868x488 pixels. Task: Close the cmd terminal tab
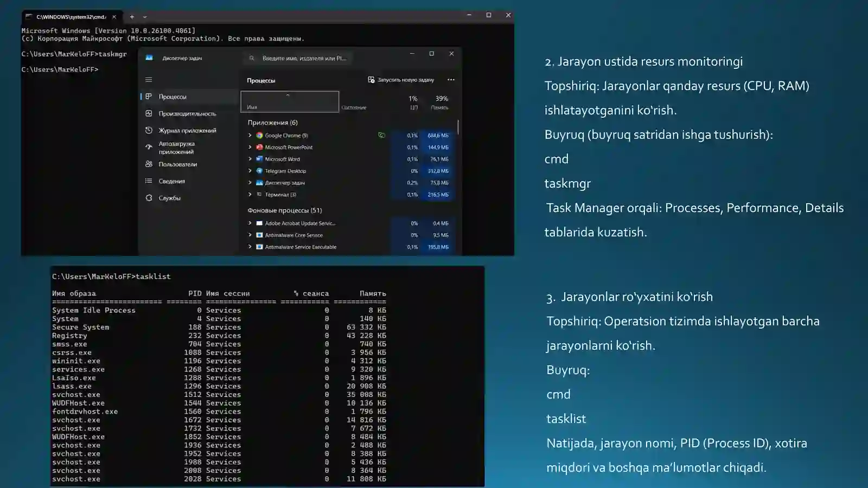coord(114,17)
